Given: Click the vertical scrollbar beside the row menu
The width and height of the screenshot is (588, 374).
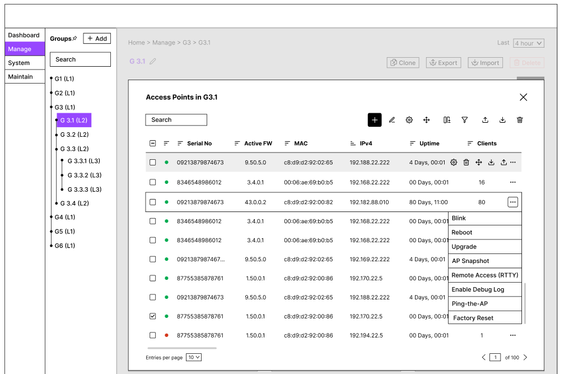Looking at the screenshot, I should [x=525, y=303].
